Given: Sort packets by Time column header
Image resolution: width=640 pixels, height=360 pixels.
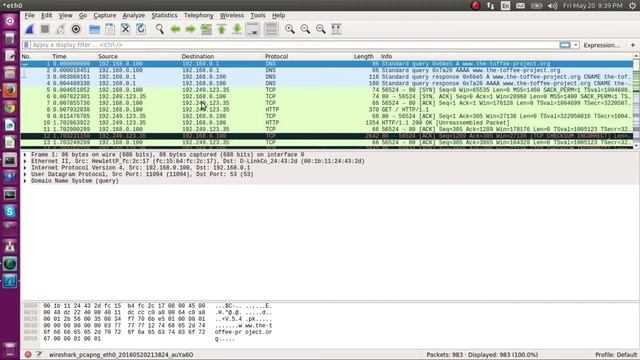Looking at the screenshot, I should [x=59, y=56].
